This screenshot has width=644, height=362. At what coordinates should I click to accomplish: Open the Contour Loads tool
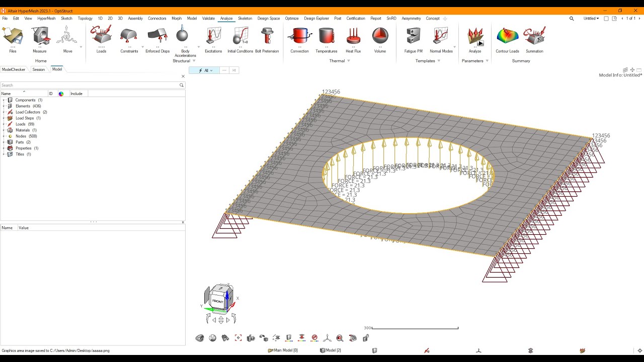507,40
